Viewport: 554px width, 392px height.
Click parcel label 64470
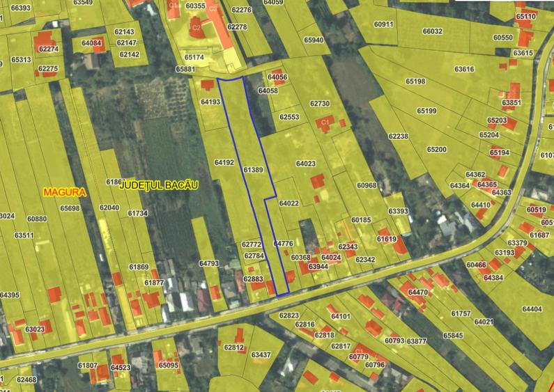coord(418,292)
